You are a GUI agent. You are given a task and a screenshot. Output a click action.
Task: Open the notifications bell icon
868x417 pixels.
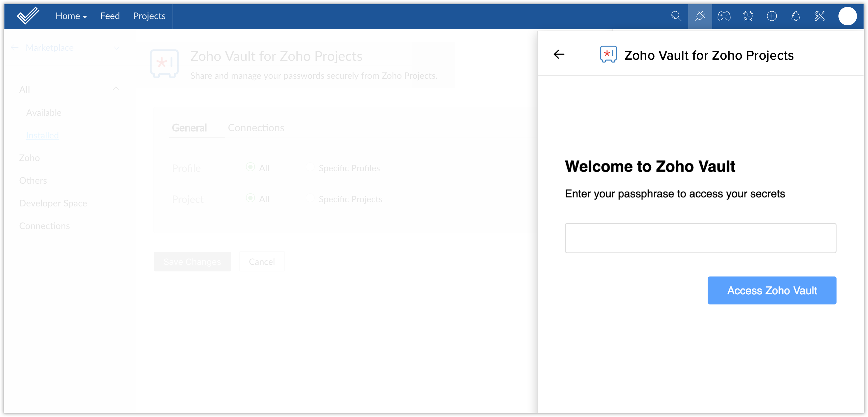point(795,16)
